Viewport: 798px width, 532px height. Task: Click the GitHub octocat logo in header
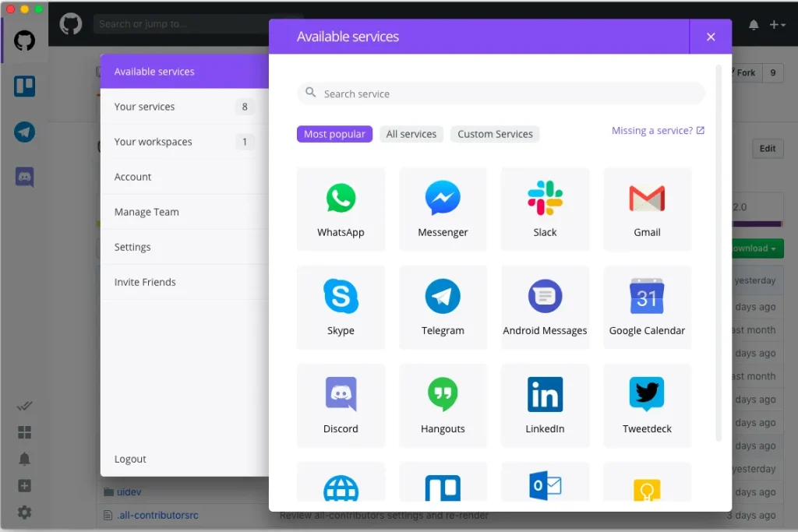71,24
